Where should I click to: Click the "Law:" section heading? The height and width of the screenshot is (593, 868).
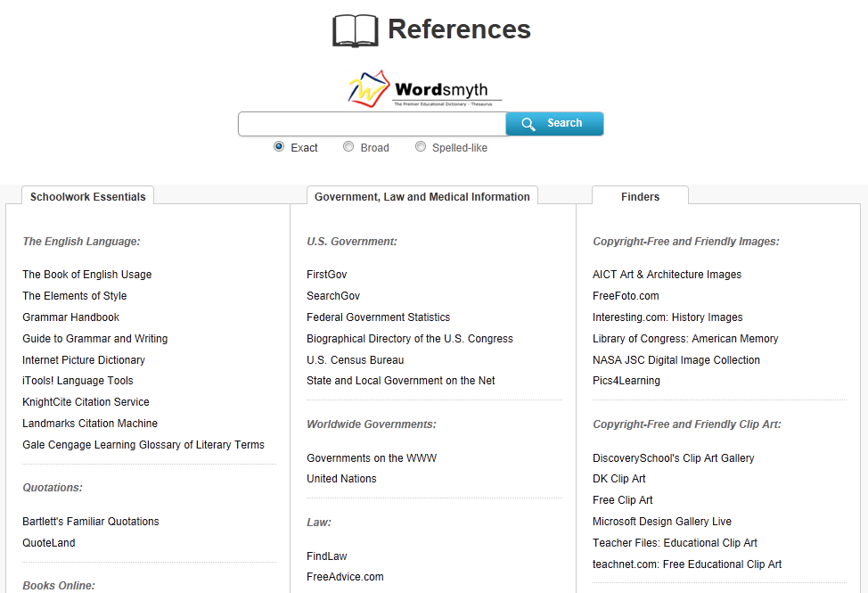pyautogui.click(x=319, y=523)
